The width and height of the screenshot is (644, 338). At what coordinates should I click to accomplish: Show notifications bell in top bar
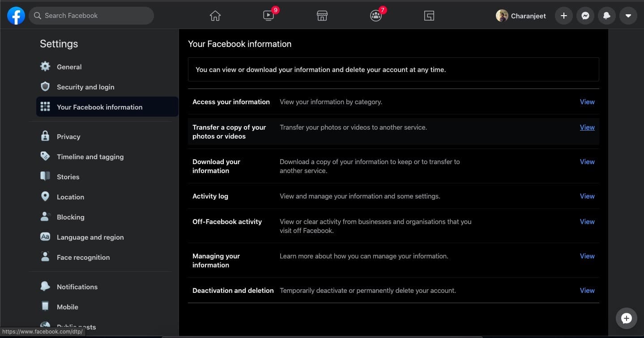[606, 16]
